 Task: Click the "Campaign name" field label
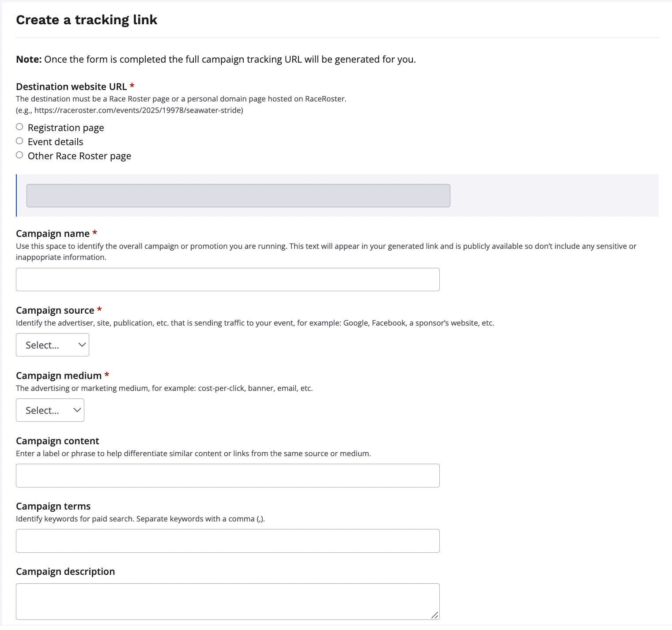click(53, 234)
